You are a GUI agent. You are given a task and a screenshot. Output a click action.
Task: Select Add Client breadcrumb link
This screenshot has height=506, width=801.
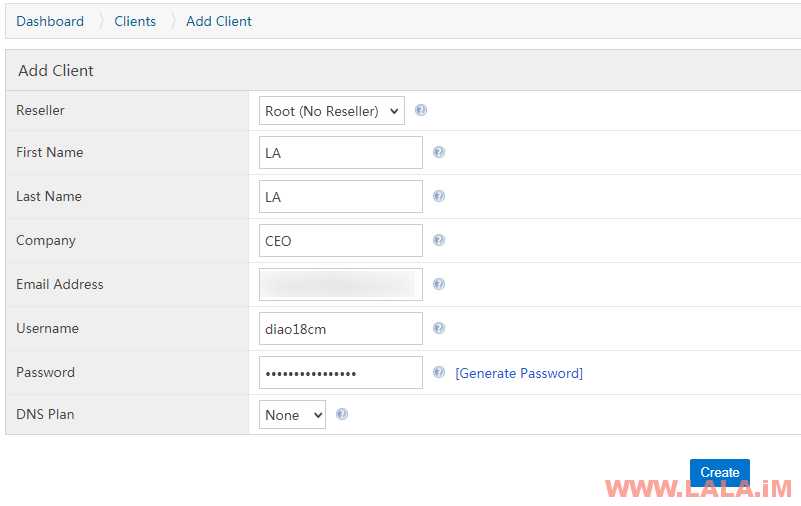[219, 21]
